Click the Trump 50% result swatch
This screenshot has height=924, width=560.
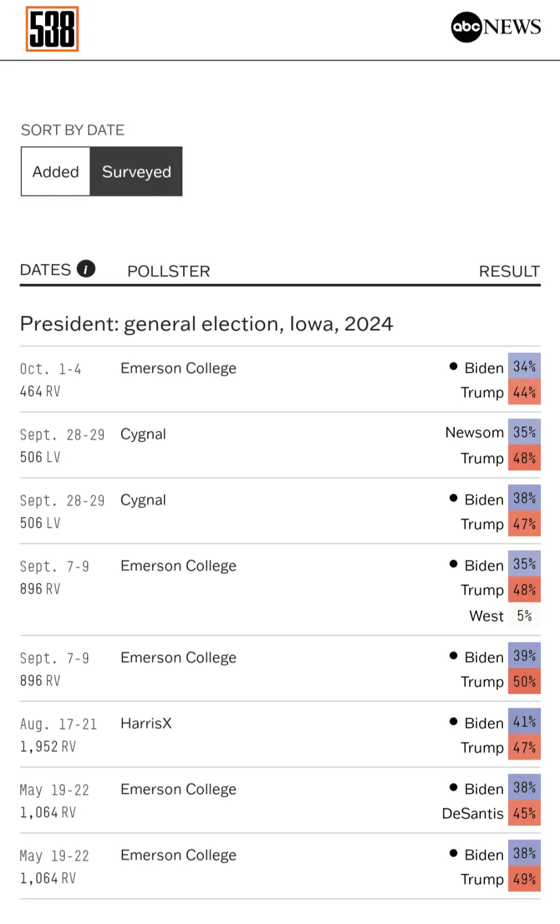coord(524,681)
